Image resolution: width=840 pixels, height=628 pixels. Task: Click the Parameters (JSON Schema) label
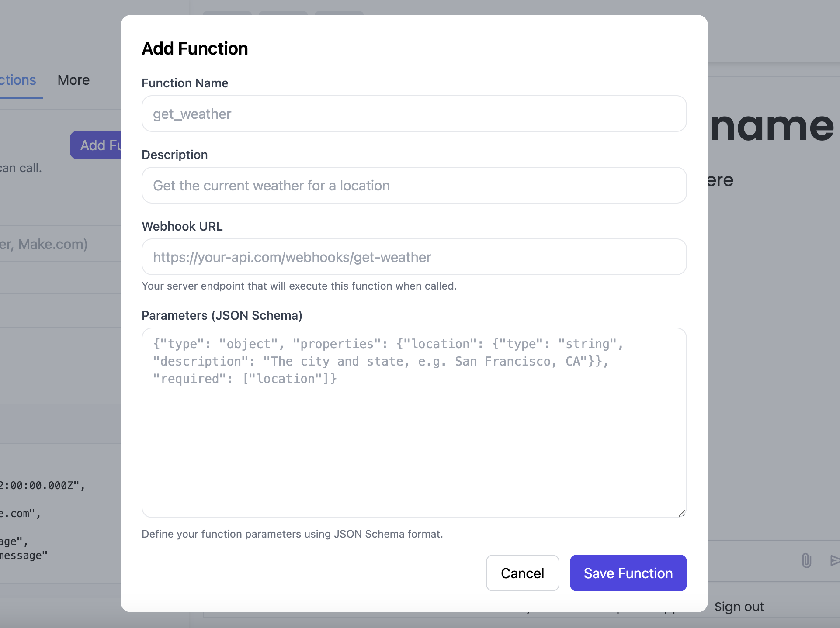[x=222, y=315]
